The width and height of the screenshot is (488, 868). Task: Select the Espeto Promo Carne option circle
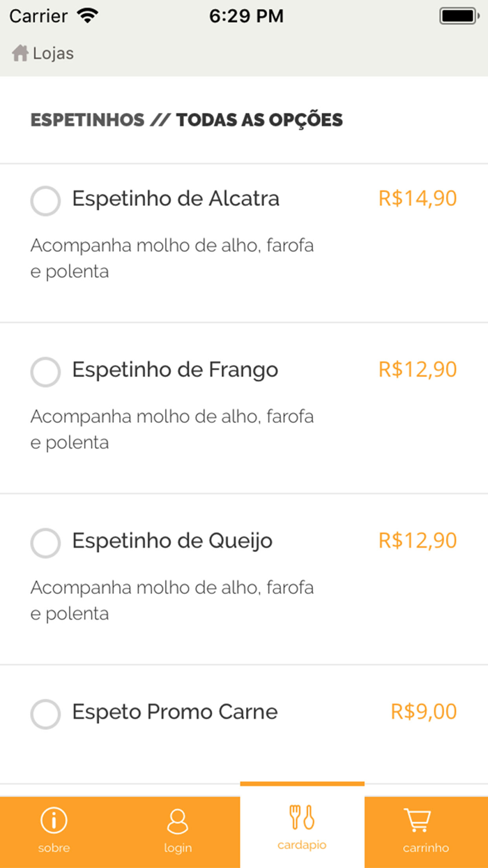tap(45, 714)
